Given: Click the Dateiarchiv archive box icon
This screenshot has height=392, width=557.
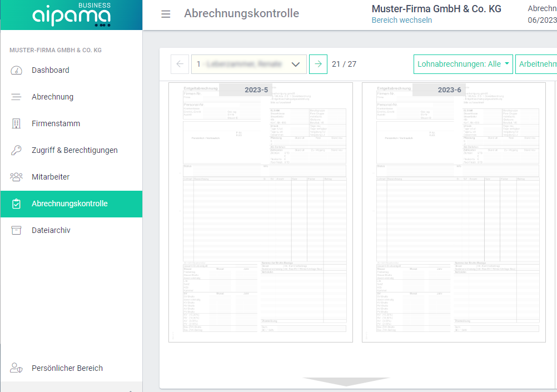Looking at the screenshot, I should 16,230.
